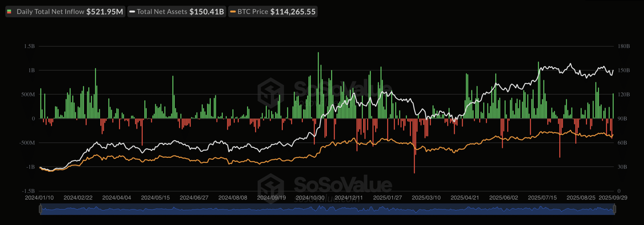Toggle the Total Net Assets legend
Image resolution: width=644 pixels, height=225 pixels.
click(177, 12)
